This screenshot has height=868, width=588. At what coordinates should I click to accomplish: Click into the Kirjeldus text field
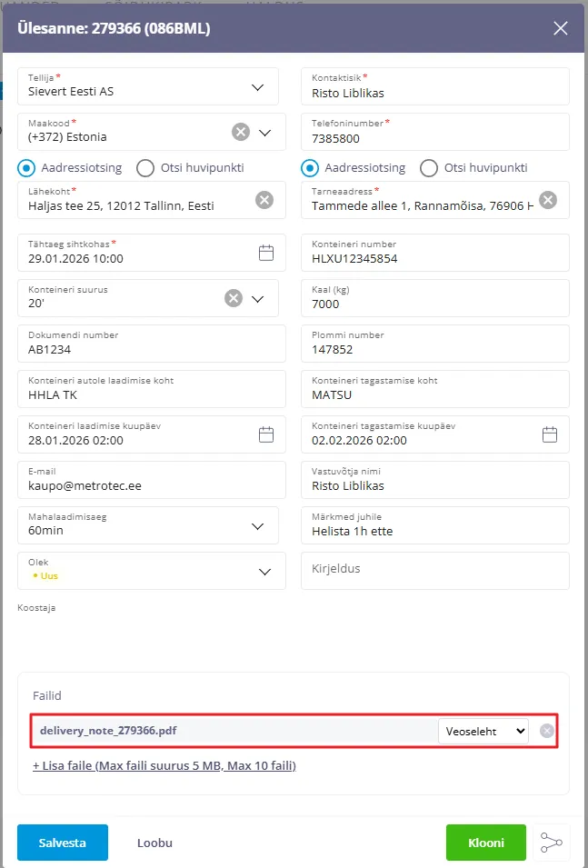point(434,570)
